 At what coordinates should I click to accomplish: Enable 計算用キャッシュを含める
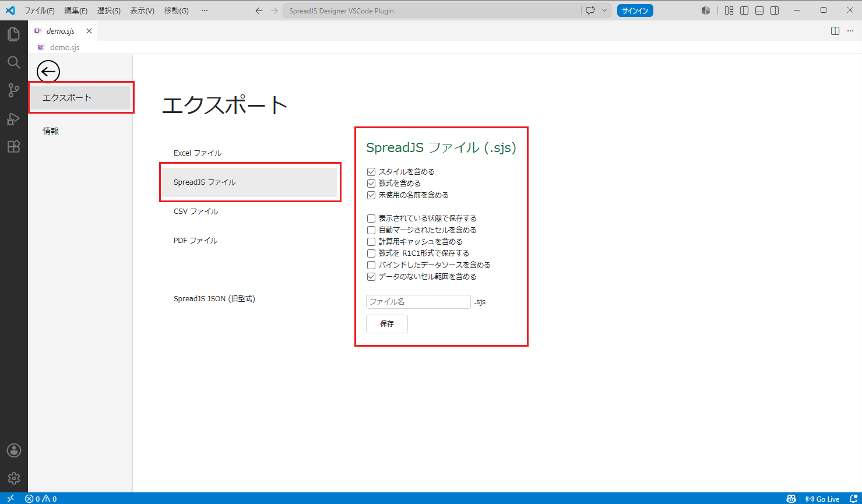[371, 242]
